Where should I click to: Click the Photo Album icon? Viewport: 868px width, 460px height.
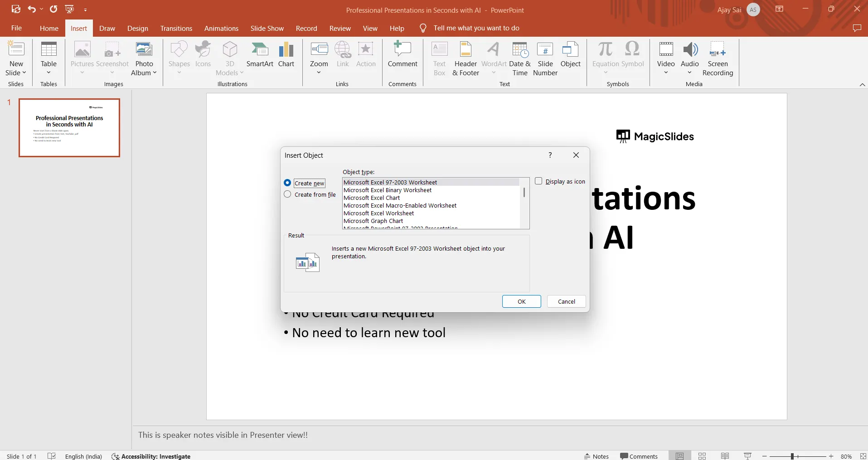144,50
